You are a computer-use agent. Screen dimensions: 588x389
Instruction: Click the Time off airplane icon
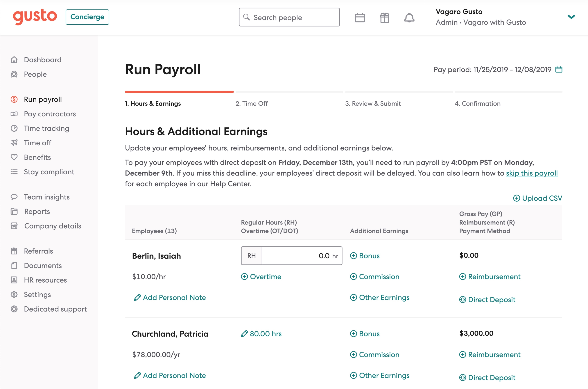tap(14, 143)
